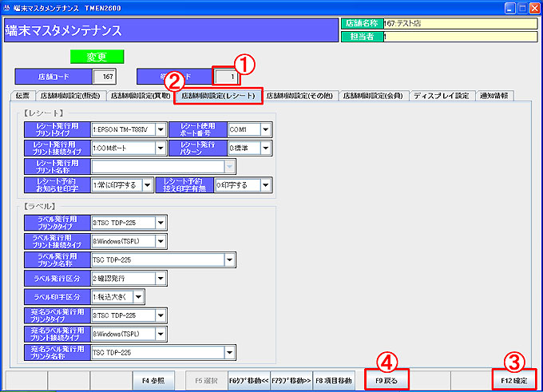The width and height of the screenshot is (543, 392).
Task: Switch to the ディスプレイ設定 tab
Action: pos(442,96)
